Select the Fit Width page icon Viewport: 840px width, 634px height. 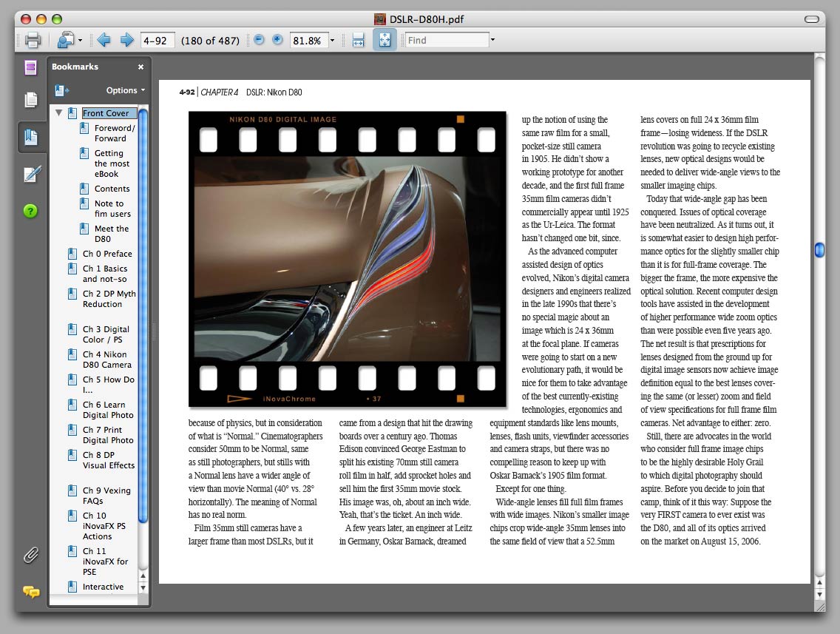[x=359, y=40]
